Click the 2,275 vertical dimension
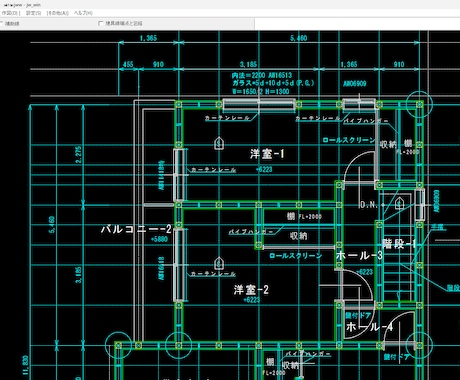This screenshot has height=380, width=460. tap(78, 154)
